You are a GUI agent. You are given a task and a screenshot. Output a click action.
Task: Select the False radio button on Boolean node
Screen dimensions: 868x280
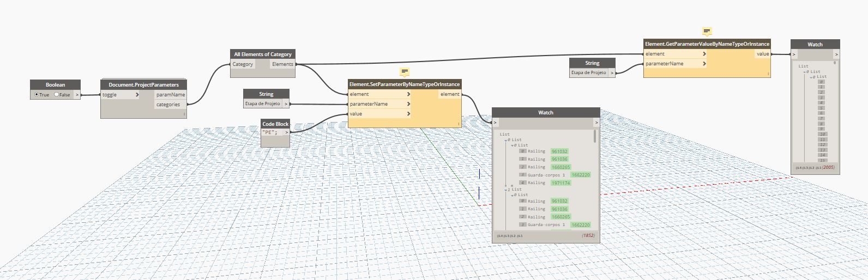click(x=56, y=95)
